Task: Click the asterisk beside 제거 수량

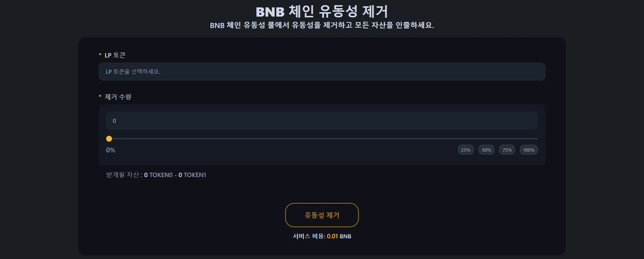Action: point(100,97)
